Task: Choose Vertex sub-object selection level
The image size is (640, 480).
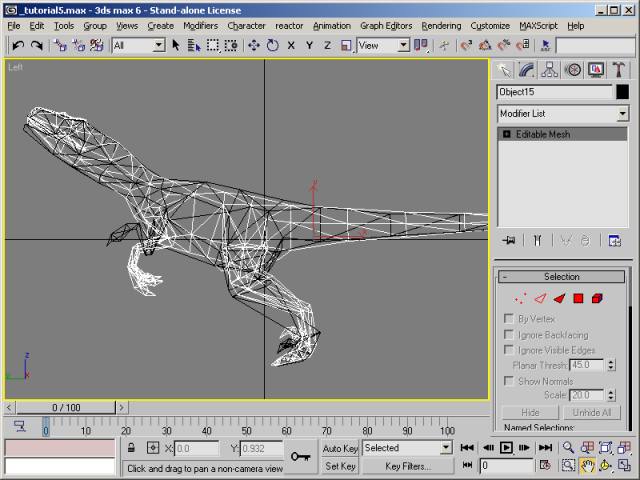Action: tap(520, 298)
